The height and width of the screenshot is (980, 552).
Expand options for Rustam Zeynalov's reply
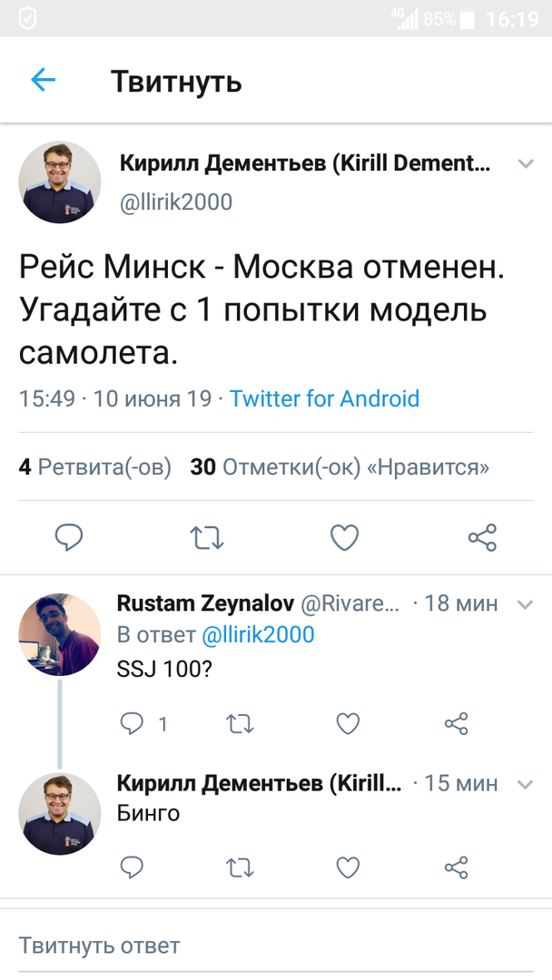[x=525, y=603]
